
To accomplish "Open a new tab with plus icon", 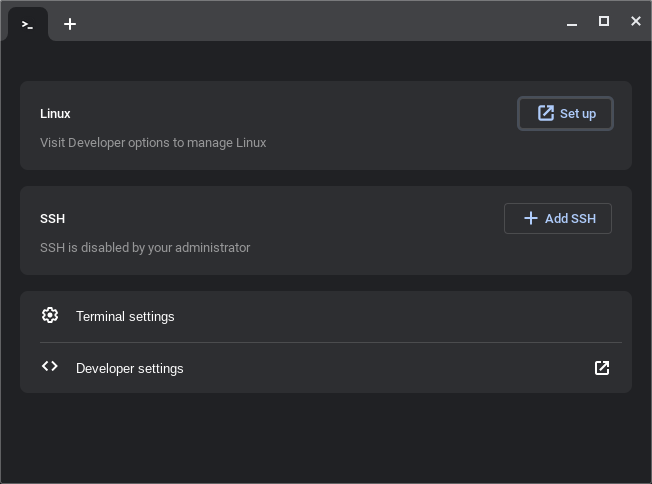I will 70,24.
